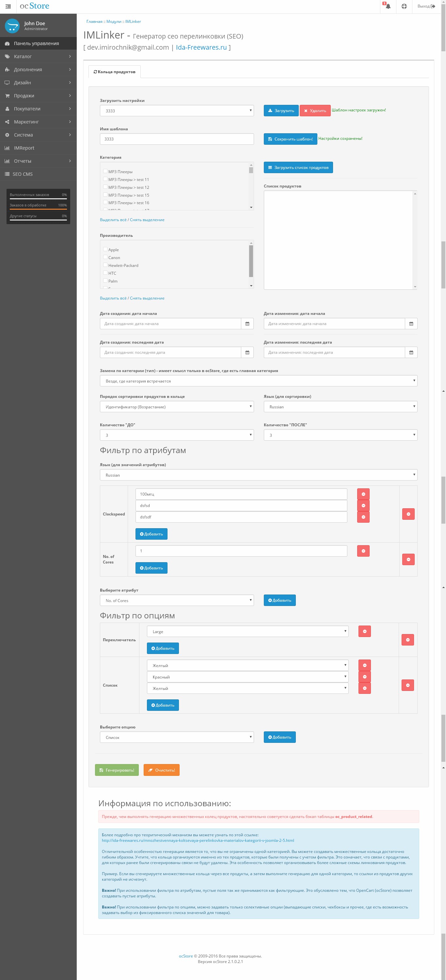
Task: Open the sorting language dropdown
Action: [340, 407]
